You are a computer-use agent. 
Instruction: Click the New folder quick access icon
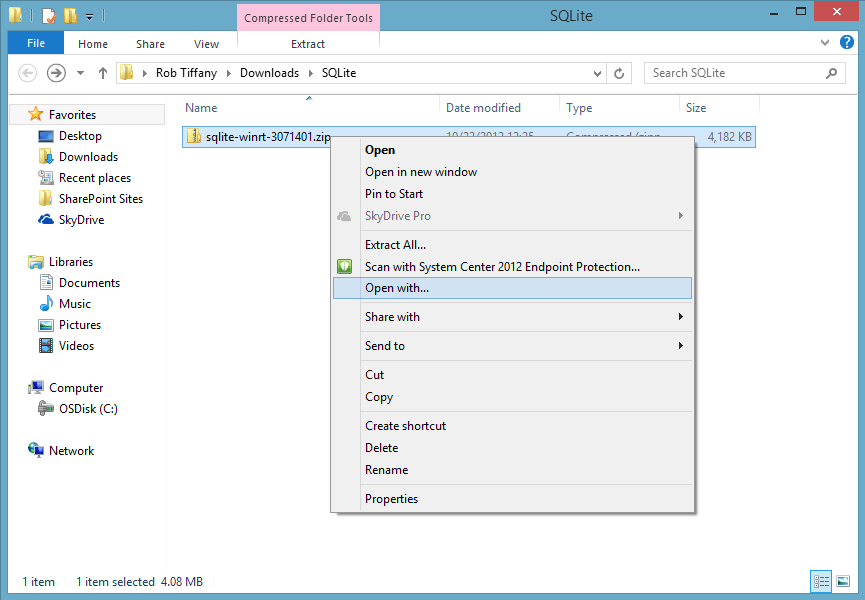(x=70, y=15)
